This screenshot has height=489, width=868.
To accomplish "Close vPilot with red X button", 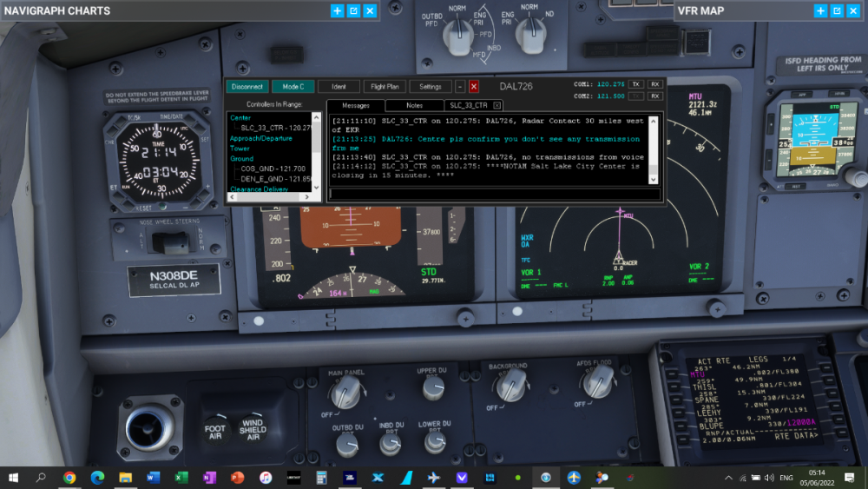I will point(474,86).
